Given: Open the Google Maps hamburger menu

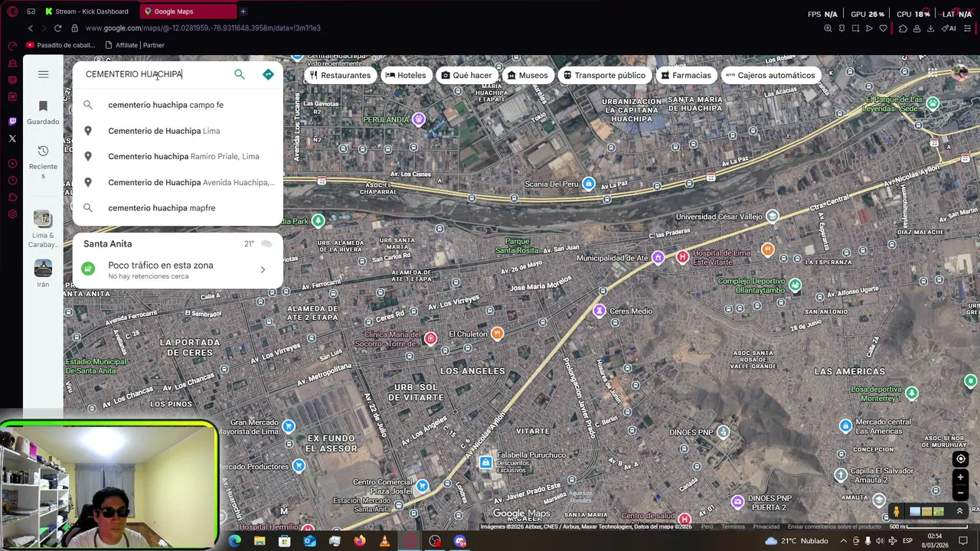Looking at the screenshot, I should (x=43, y=74).
